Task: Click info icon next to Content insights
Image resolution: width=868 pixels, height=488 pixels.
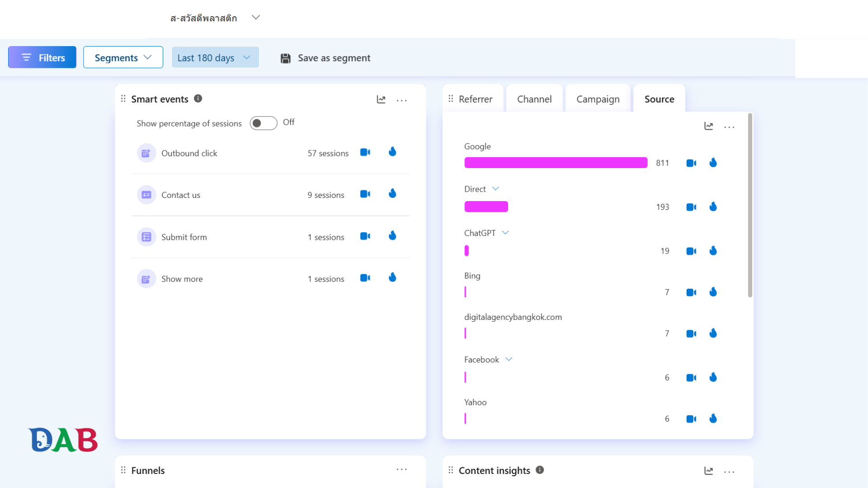Action: (x=540, y=470)
